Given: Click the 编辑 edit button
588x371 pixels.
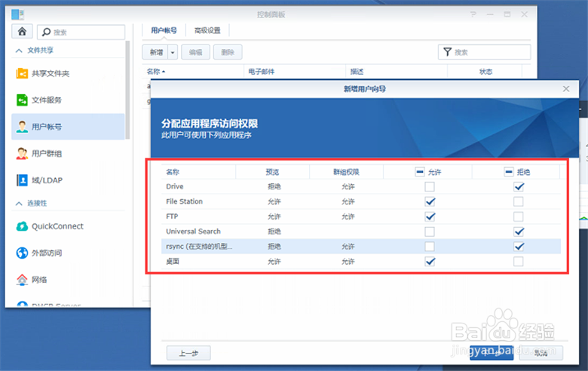Looking at the screenshot, I should coord(195,52).
